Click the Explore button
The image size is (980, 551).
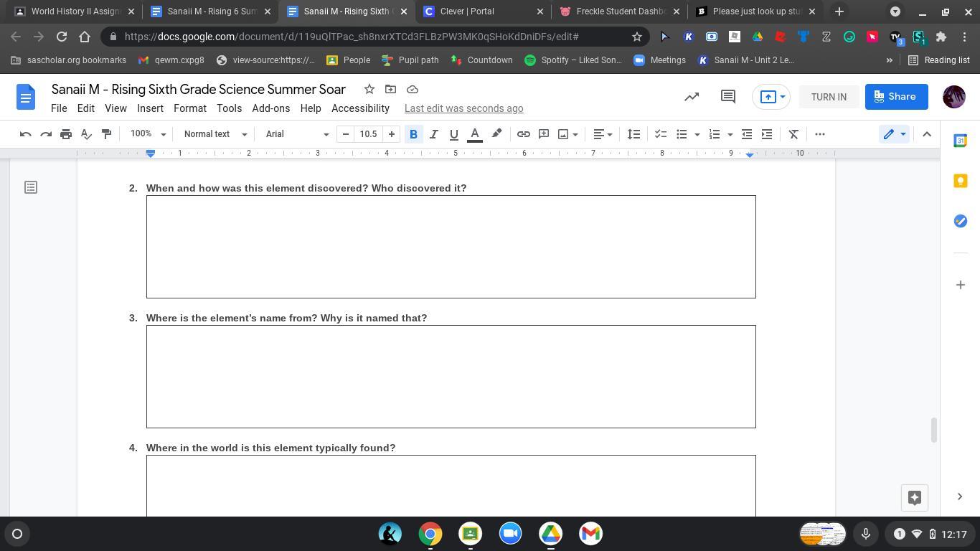click(915, 498)
